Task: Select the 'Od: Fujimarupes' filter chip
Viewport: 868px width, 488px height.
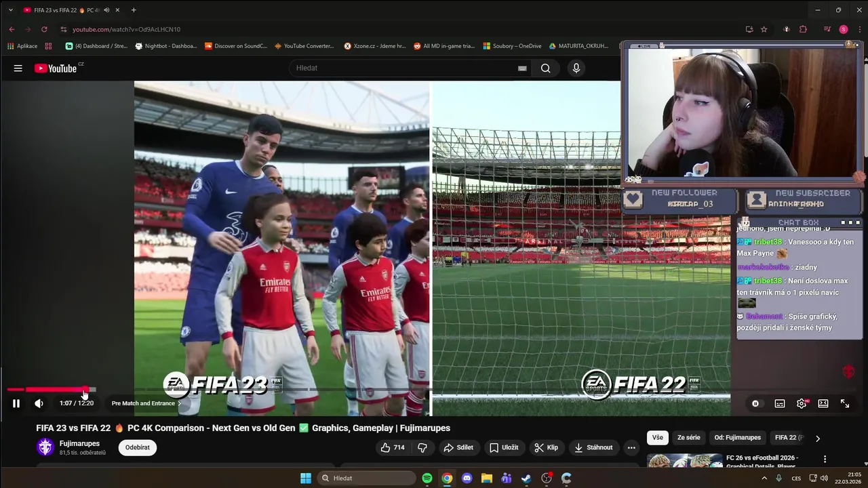Action: pyautogui.click(x=737, y=438)
